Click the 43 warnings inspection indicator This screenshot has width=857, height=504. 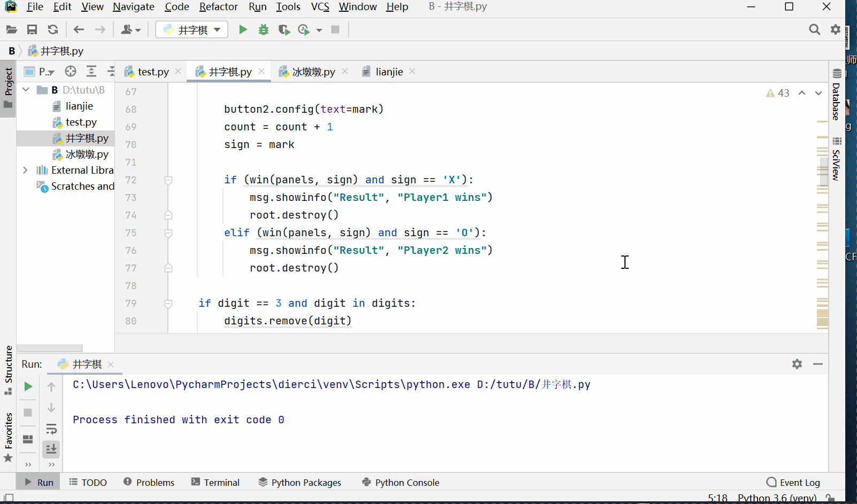[778, 93]
